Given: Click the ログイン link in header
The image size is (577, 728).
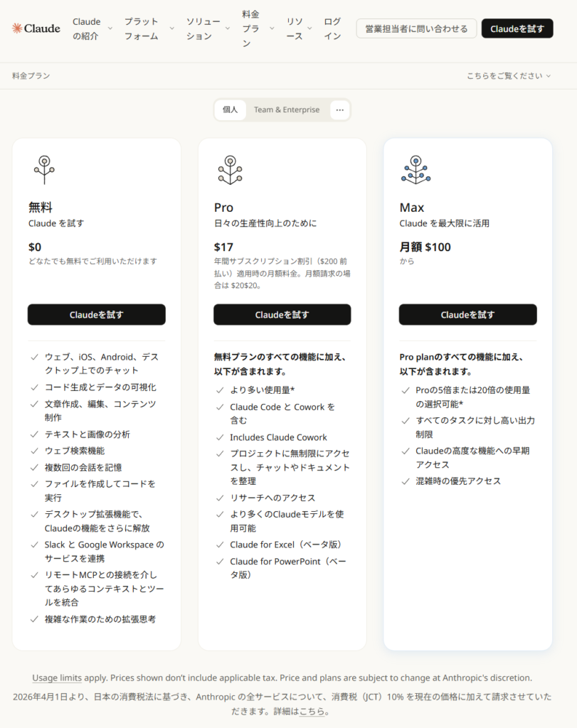Looking at the screenshot, I should pyautogui.click(x=332, y=28).
